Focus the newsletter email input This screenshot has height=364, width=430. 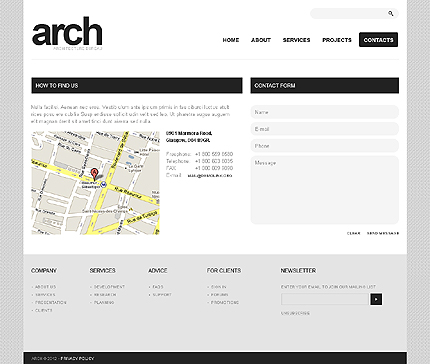pyautogui.click(x=325, y=299)
